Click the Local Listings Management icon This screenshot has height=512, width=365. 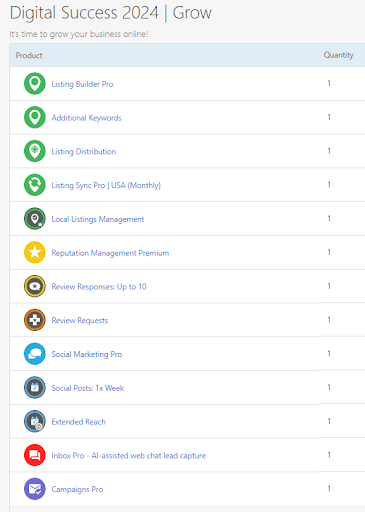coord(35,219)
